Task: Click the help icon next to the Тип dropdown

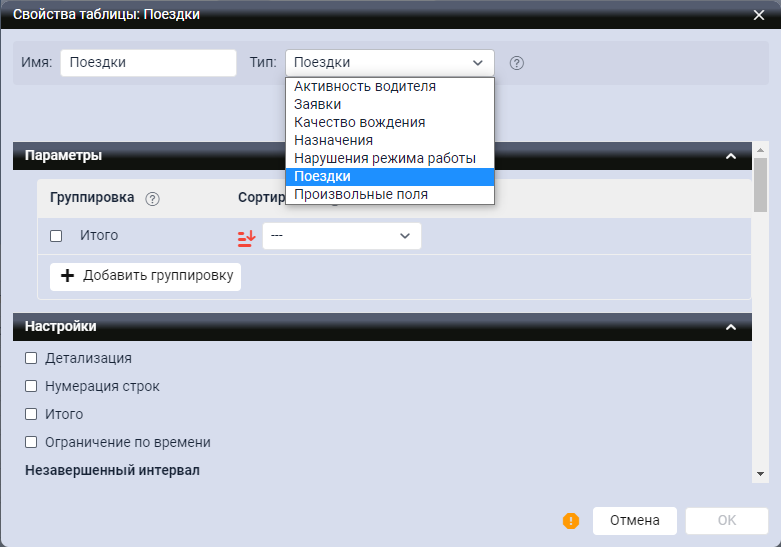Action: click(x=517, y=63)
